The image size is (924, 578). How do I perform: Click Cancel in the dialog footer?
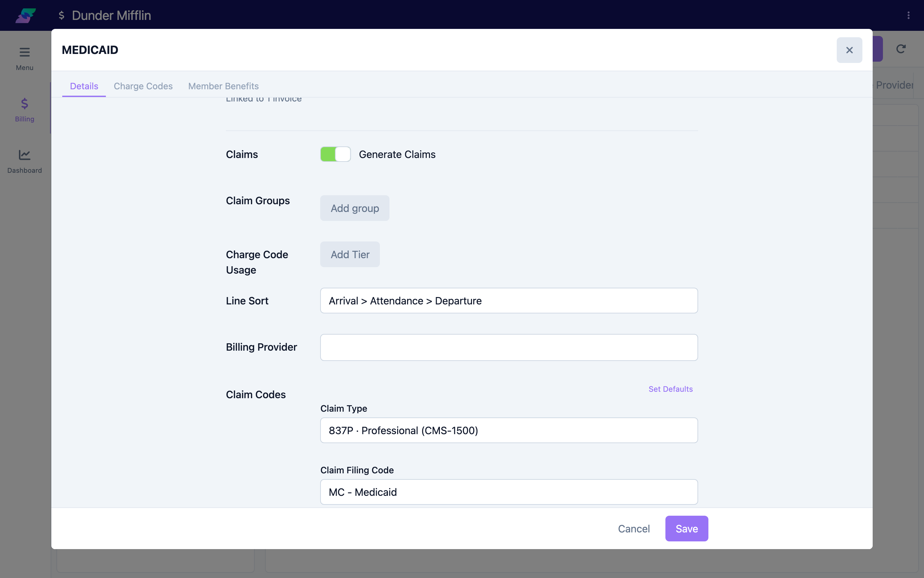[633, 528]
